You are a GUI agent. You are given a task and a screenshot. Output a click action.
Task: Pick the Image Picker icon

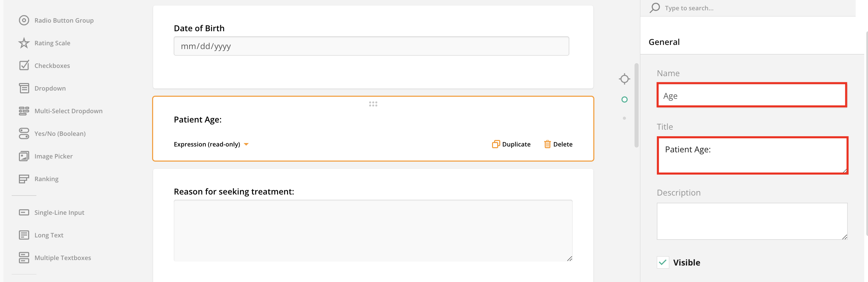point(24,156)
